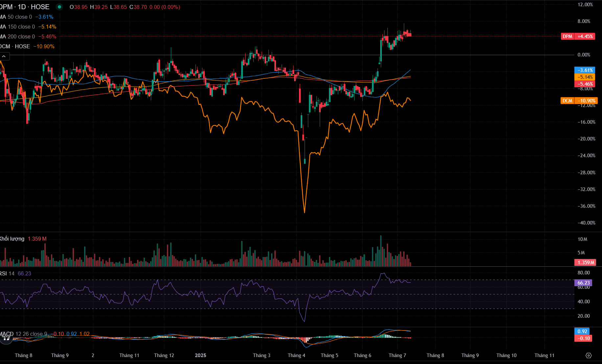Click the green market status dot
602x364 pixels.
59,7
